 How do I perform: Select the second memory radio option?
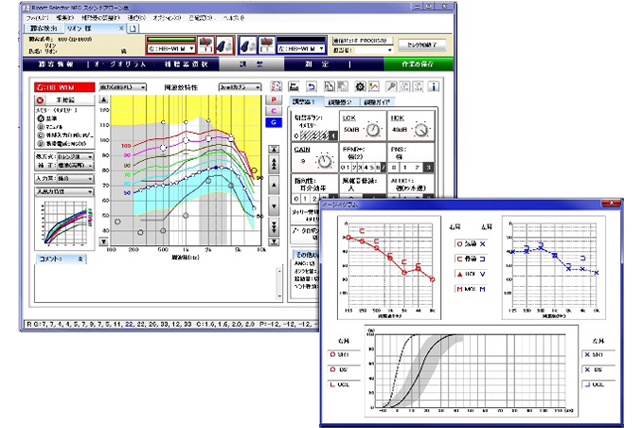coord(40,126)
